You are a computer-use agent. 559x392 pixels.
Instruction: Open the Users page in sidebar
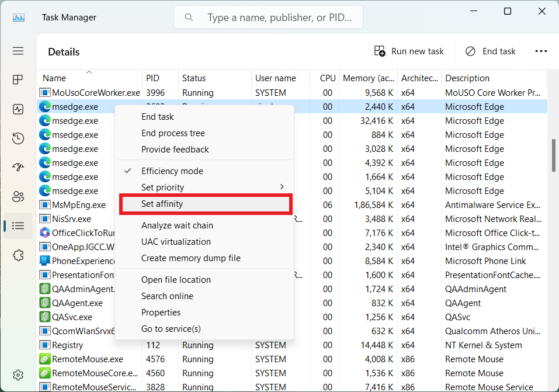(18, 196)
